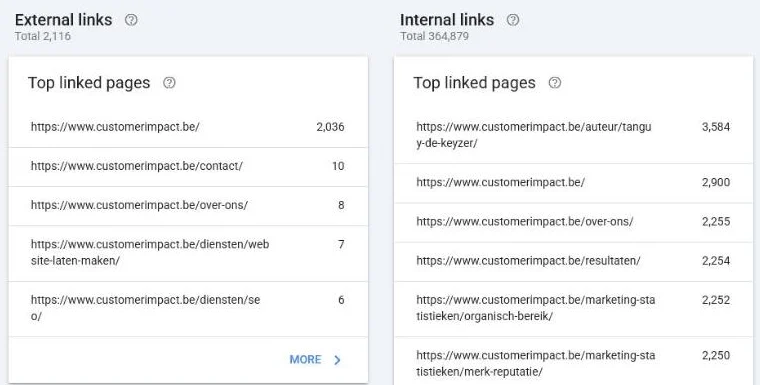This screenshot has height=385, width=760.
Task: Click the help icon beside Internal links
Action: pyautogui.click(x=513, y=20)
